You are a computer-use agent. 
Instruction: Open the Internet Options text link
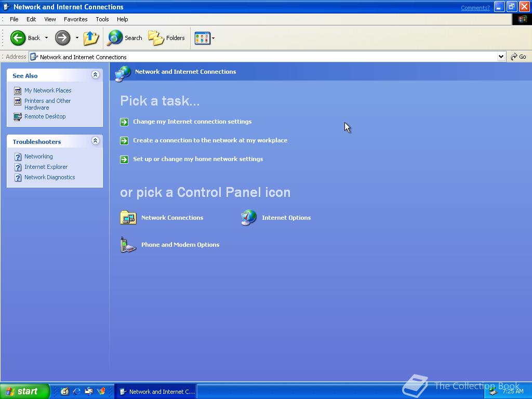(286, 218)
